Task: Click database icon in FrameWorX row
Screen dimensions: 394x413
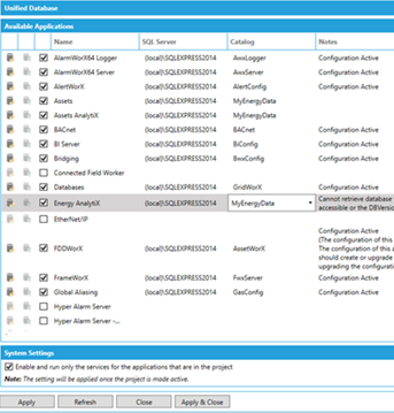Action: click(x=10, y=278)
